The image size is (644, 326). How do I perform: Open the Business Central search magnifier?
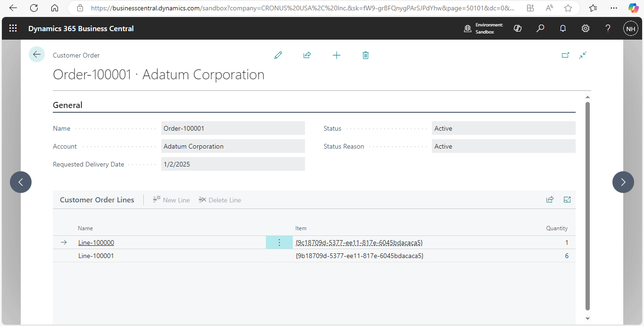[540, 28]
